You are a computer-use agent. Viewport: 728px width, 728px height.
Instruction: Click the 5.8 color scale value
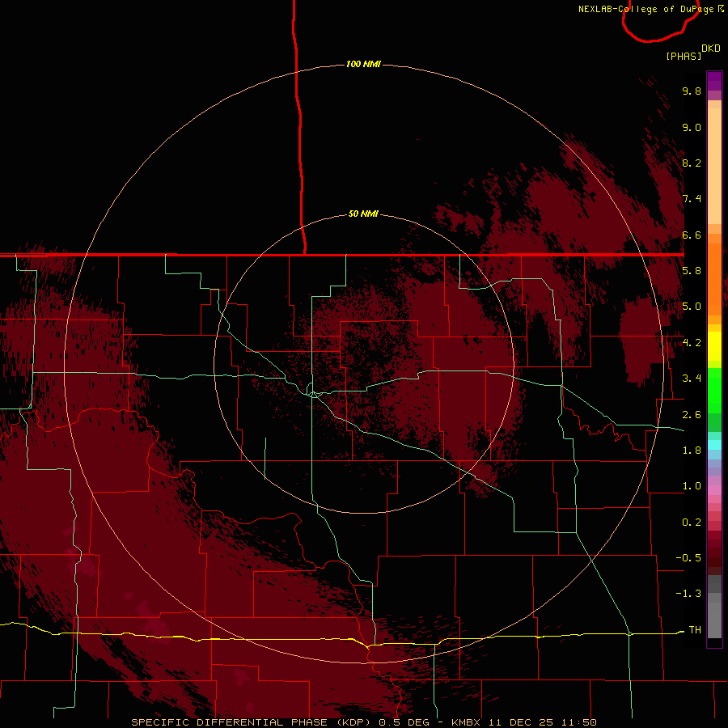692,270
